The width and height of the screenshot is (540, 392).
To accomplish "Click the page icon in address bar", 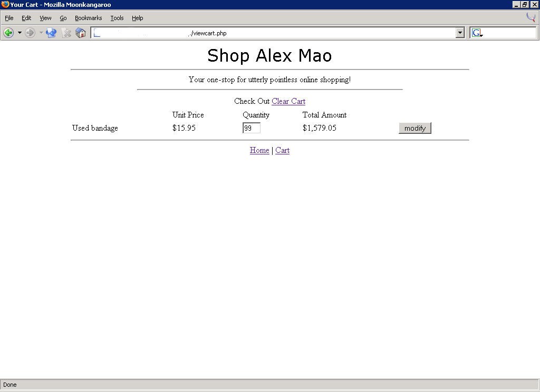I will click(97, 33).
